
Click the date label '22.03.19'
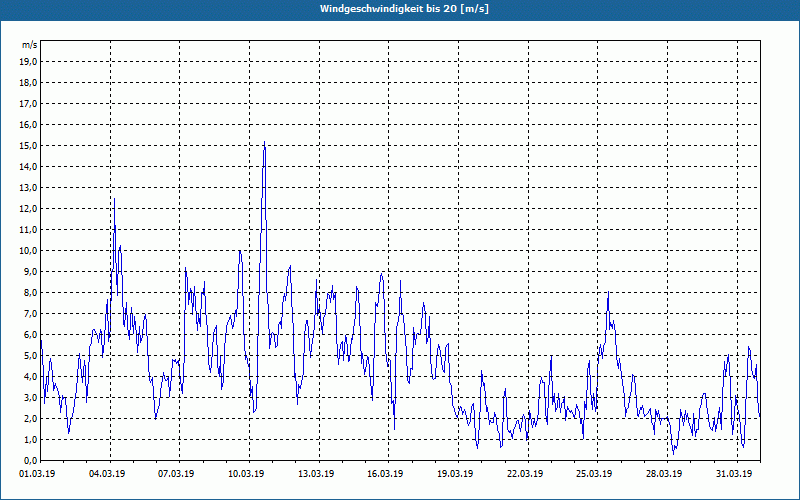(526, 474)
